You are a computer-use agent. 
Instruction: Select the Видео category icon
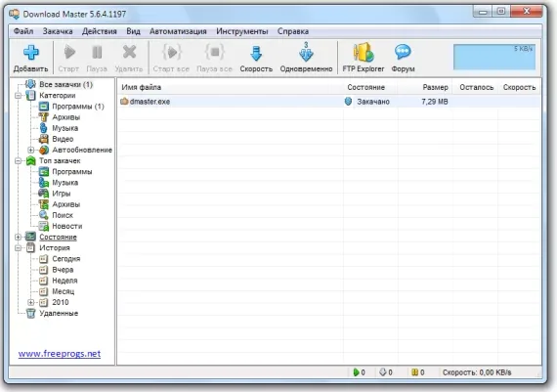[x=44, y=139]
